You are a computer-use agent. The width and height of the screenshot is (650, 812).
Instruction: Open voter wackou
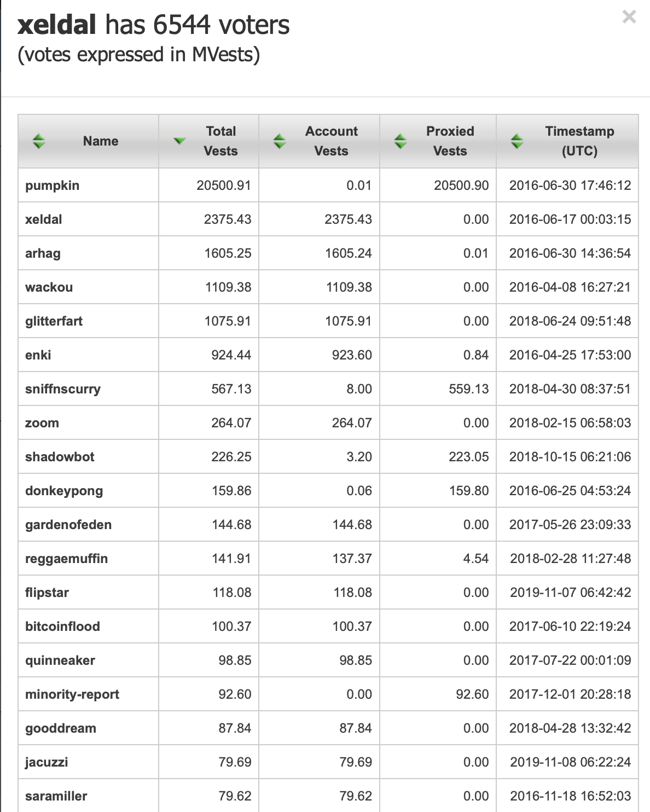(x=49, y=287)
